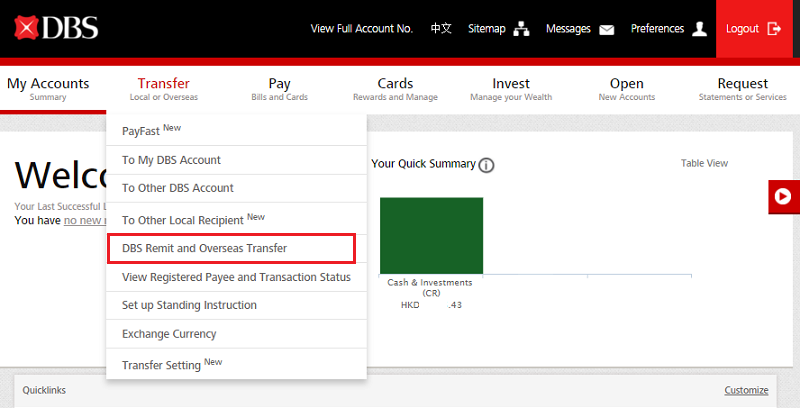Click Quick Summary info icon
This screenshot has height=408, width=800.
coord(486,165)
